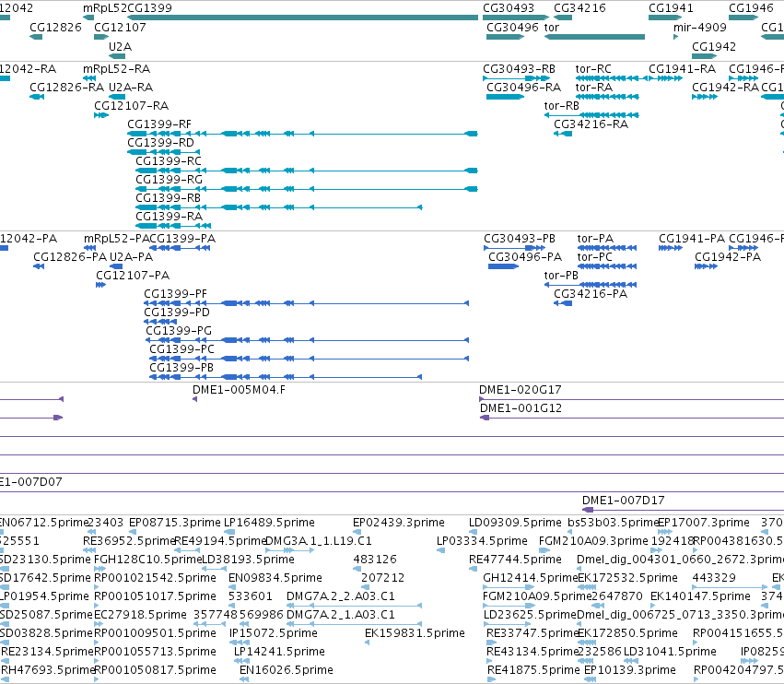Select the mRpL52 gene label
Image resolution: width=784 pixels, height=684 pixels.
pyautogui.click(x=105, y=8)
